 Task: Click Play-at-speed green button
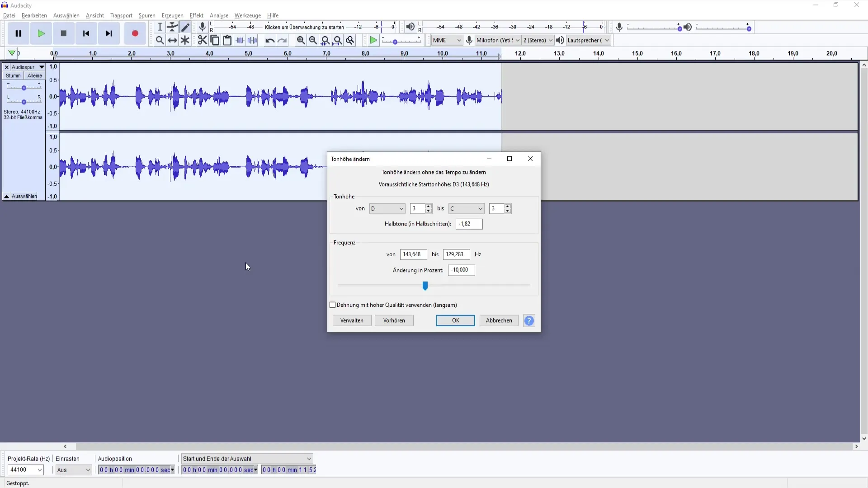coord(373,40)
